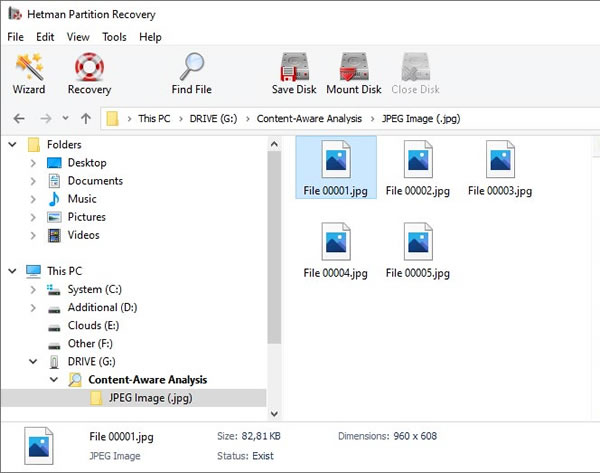Select File 00002.jpg image icon
600x473 pixels.
pos(418,159)
